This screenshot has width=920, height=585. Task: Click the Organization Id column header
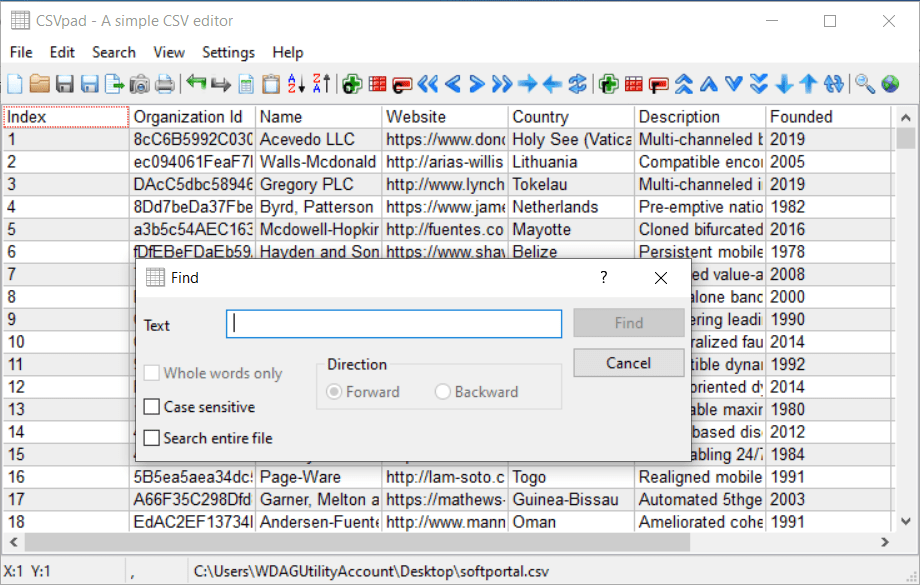pyautogui.click(x=192, y=117)
